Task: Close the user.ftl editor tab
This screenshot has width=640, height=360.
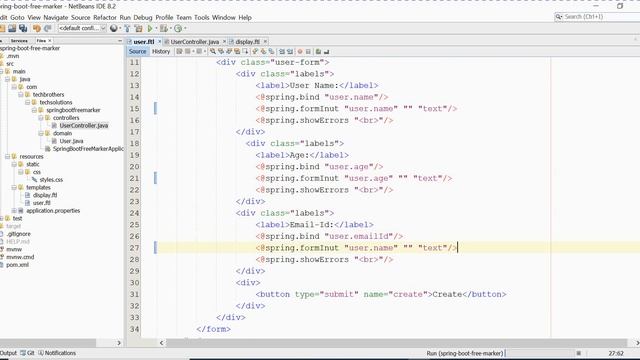Action: click(x=160, y=42)
